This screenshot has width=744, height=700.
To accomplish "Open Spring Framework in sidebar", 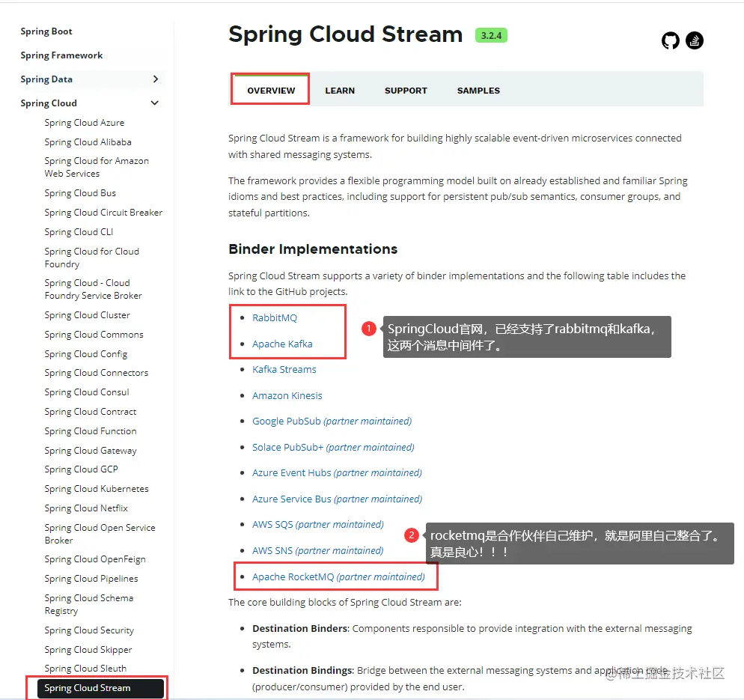I will [x=61, y=55].
